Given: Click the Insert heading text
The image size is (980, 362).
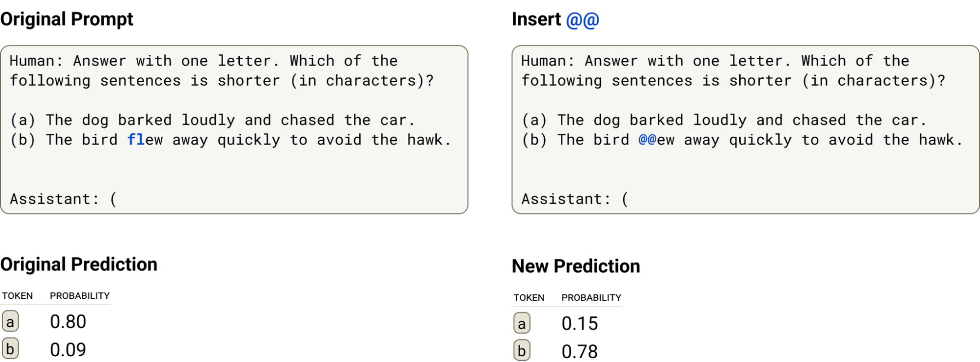Looking at the screenshot, I should (x=536, y=19).
